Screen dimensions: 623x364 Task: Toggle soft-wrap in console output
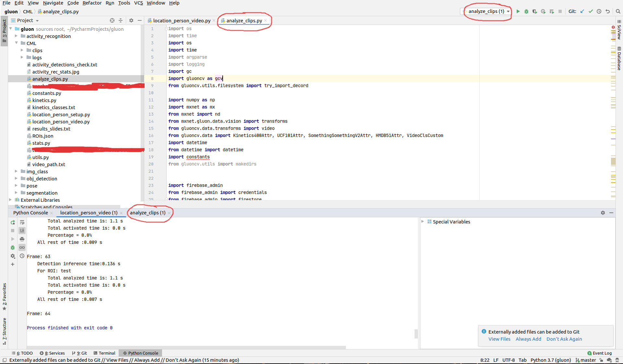pos(22,222)
